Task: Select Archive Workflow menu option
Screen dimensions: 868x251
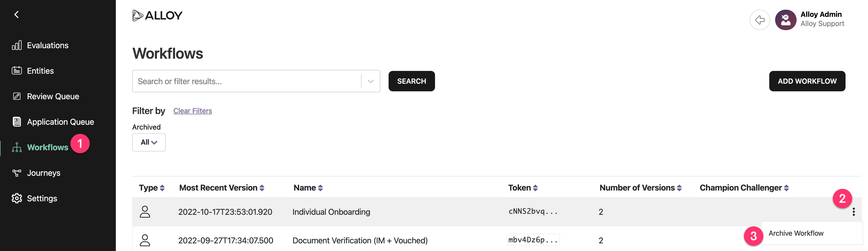Action: [796, 233]
